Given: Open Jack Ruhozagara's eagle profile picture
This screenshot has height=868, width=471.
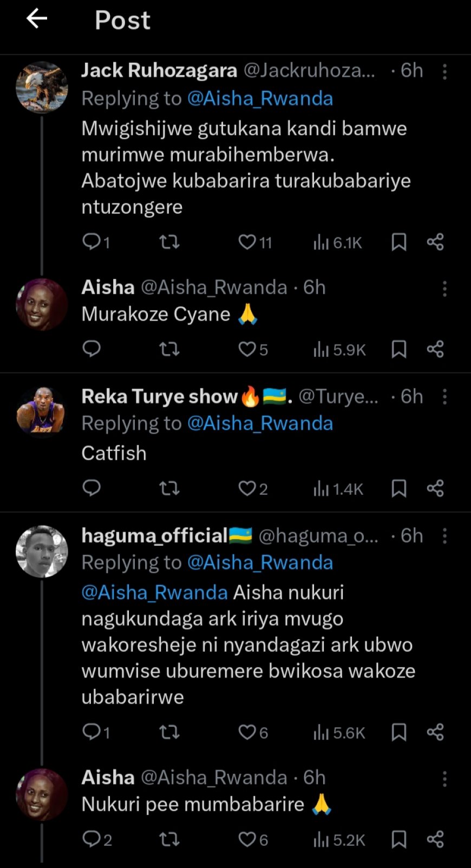Looking at the screenshot, I should 42,87.
